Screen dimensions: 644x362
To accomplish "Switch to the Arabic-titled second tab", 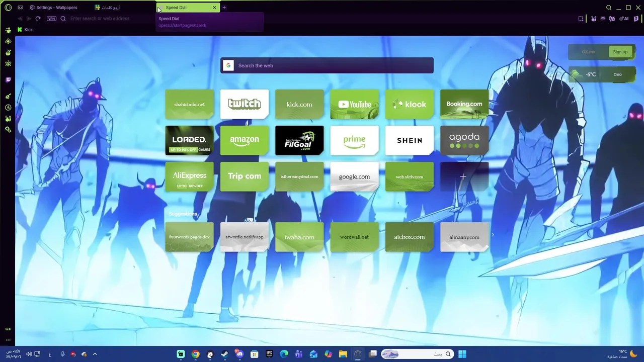I will click(107, 8).
